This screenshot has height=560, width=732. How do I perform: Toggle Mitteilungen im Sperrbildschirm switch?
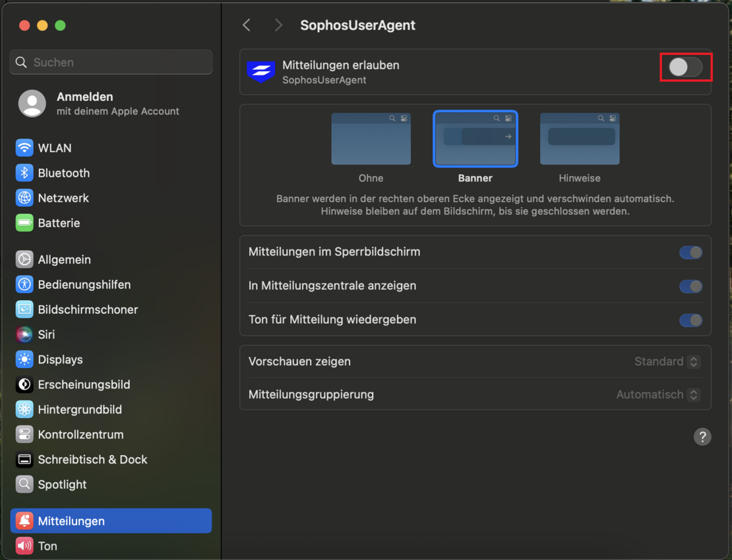click(x=690, y=253)
